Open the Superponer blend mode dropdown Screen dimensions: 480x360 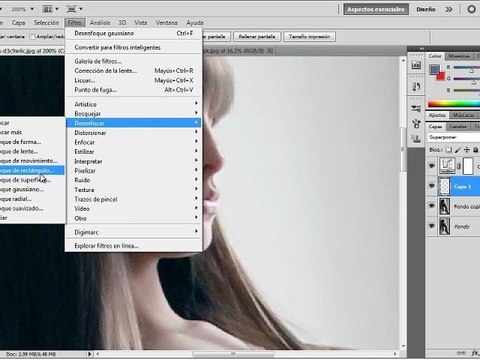454,137
